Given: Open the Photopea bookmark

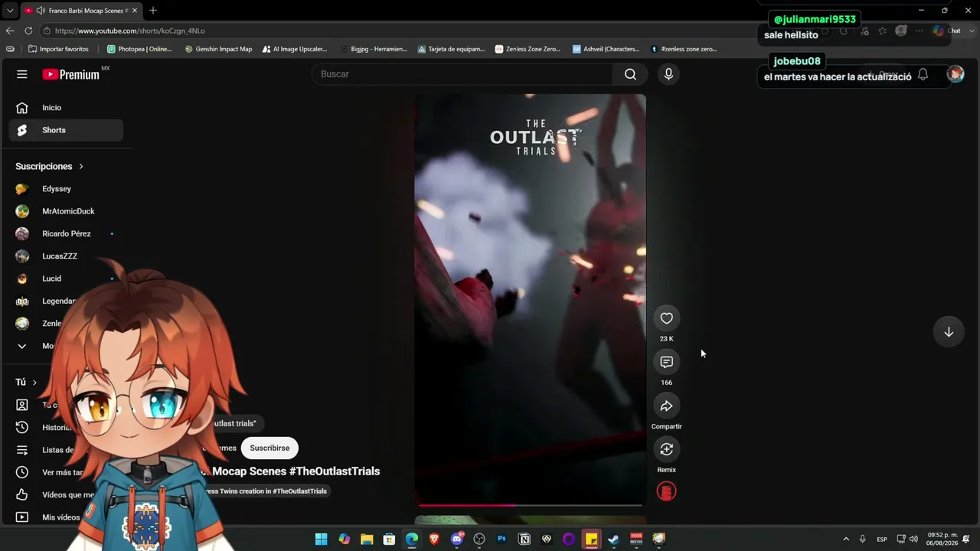Looking at the screenshot, I should (x=139, y=49).
